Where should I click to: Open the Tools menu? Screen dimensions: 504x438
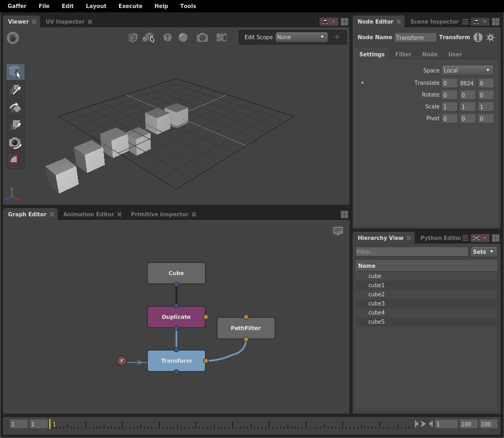(x=188, y=6)
